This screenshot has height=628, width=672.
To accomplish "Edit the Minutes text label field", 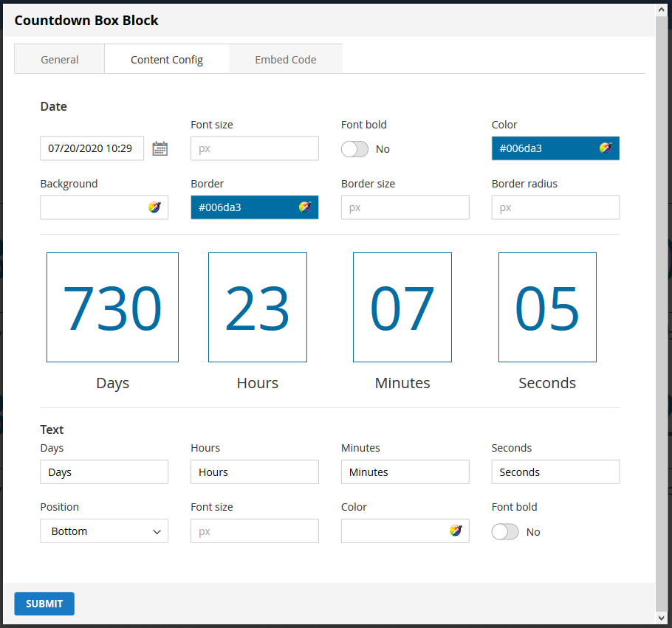I will [405, 472].
